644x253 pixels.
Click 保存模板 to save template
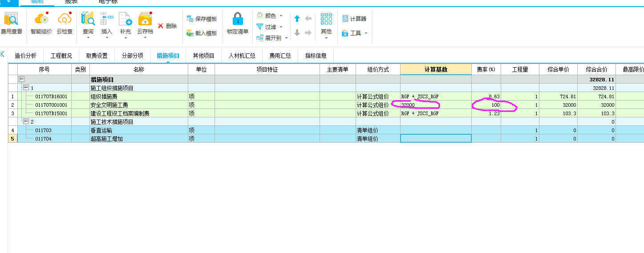point(202,19)
